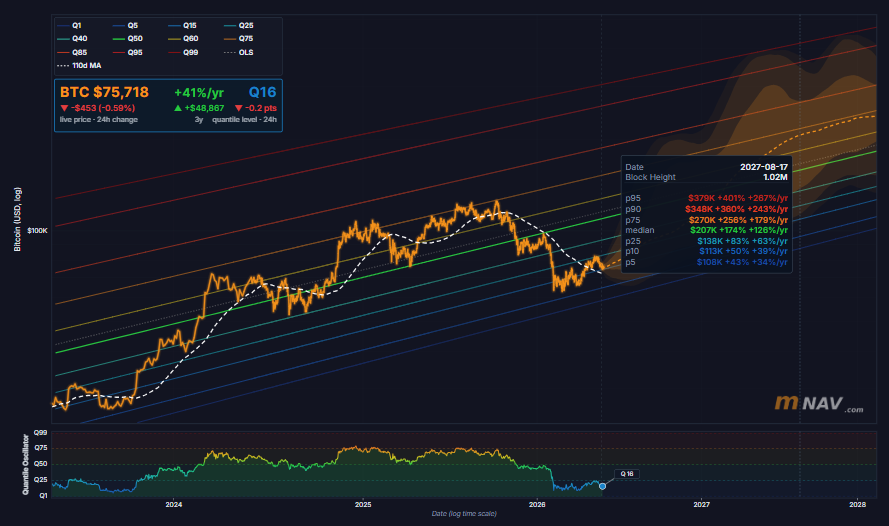Click the 2026 date axis label
This screenshot has width=889, height=526.
537,504
